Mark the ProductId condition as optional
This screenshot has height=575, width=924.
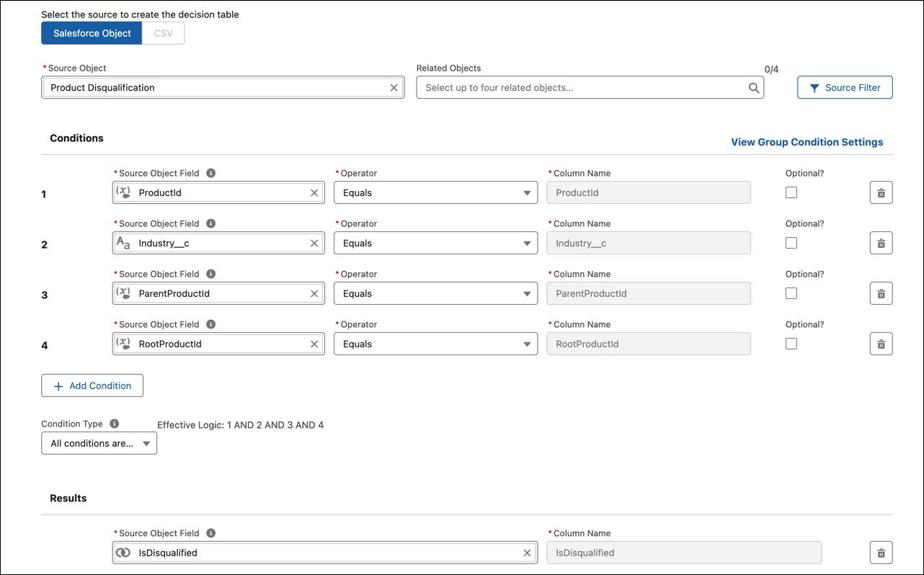[x=791, y=193]
